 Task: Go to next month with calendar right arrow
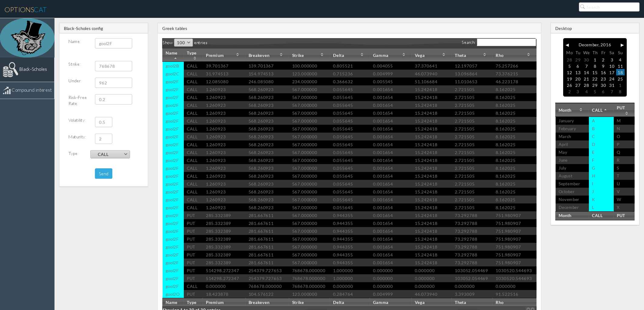pyautogui.click(x=622, y=45)
